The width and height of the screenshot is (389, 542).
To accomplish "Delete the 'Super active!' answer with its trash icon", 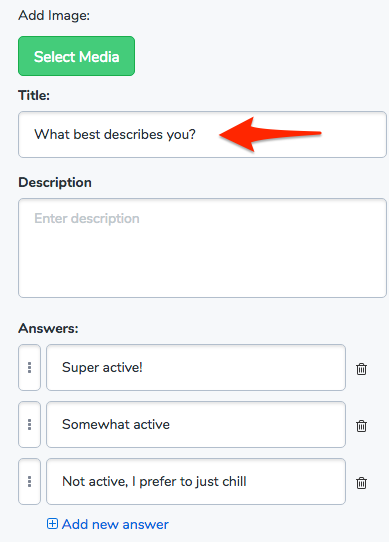I will [x=361, y=369].
